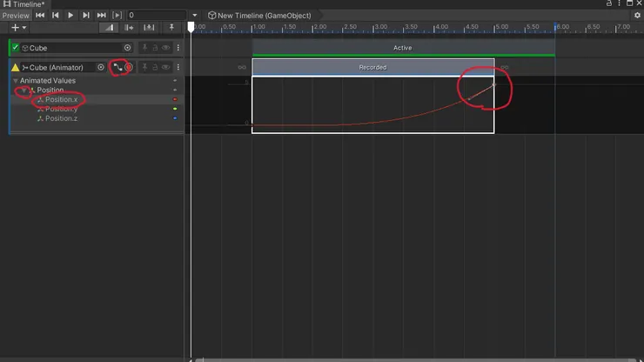This screenshot has width=644, height=362.
Task: Click the horizontal scrollbar at the bottom
Action: pyautogui.click(x=415, y=360)
